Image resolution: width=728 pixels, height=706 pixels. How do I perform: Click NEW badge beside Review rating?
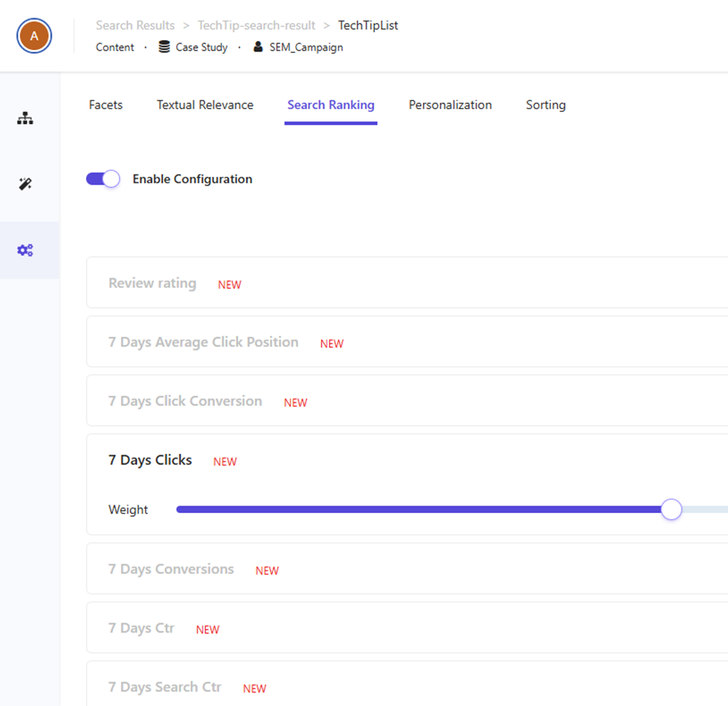[x=230, y=285]
